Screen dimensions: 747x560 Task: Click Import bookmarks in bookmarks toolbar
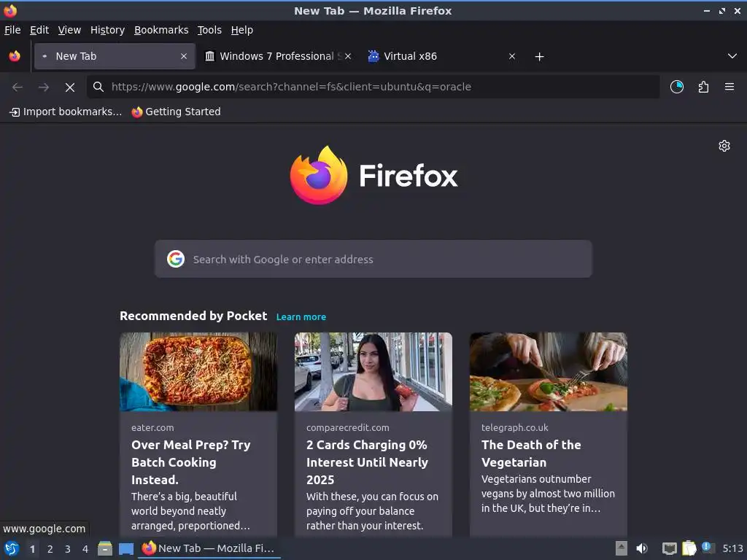tap(66, 112)
